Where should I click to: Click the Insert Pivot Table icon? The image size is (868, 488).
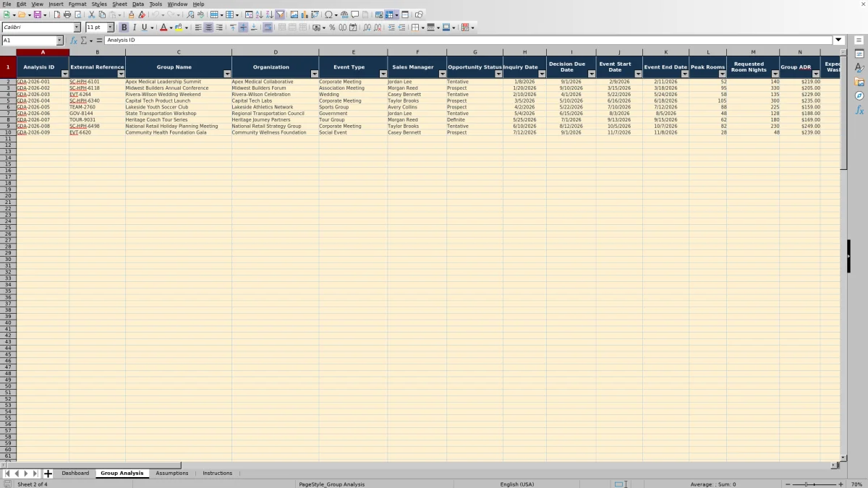(x=315, y=14)
